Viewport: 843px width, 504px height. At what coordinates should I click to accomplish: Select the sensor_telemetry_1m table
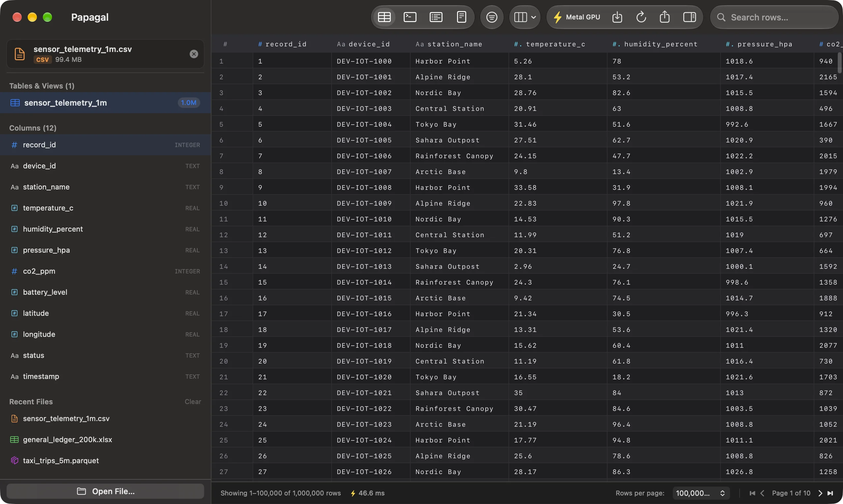point(105,103)
